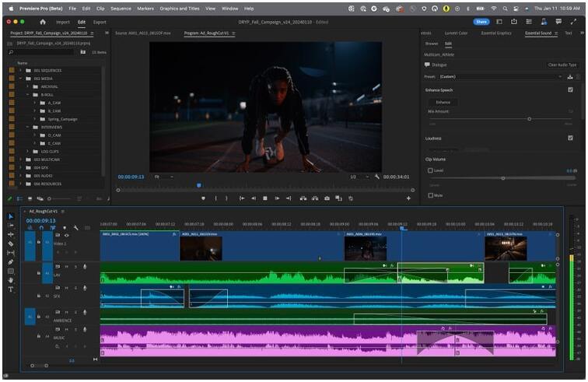Open the review comments speech bubble icon
Viewport: 588px width, 382px height.
click(x=558, y=22)
